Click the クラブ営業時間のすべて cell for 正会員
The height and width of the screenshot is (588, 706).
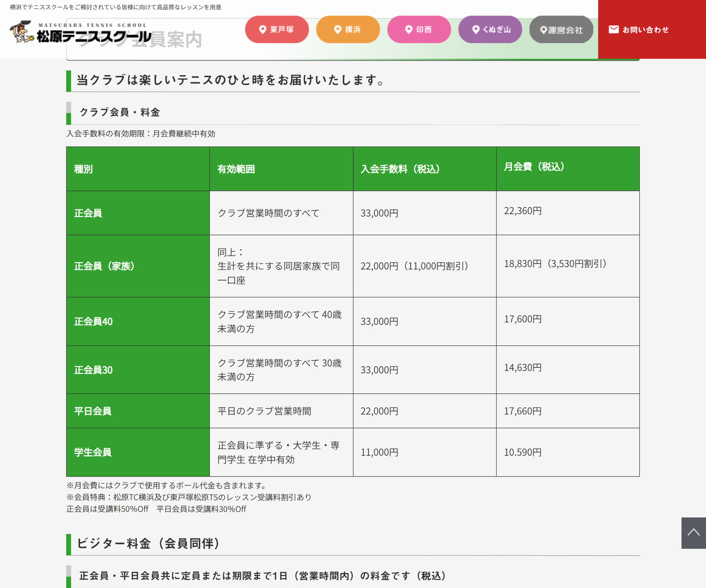pyautogui.click(x=281, y=213)
